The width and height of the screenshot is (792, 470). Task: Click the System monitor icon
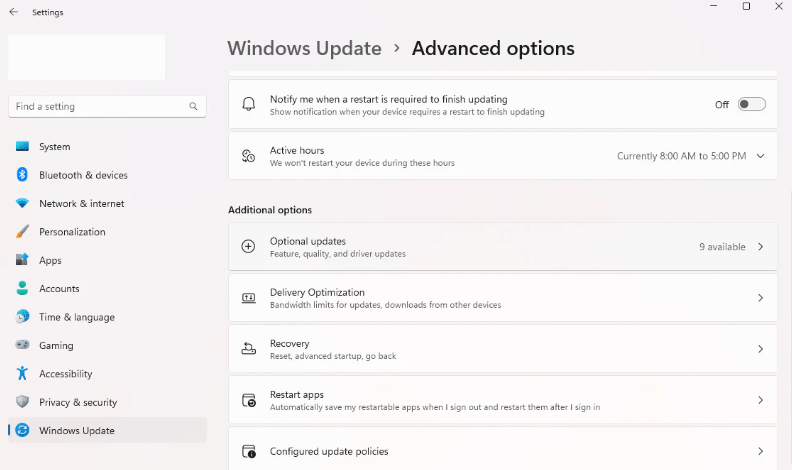coord(22,146)
